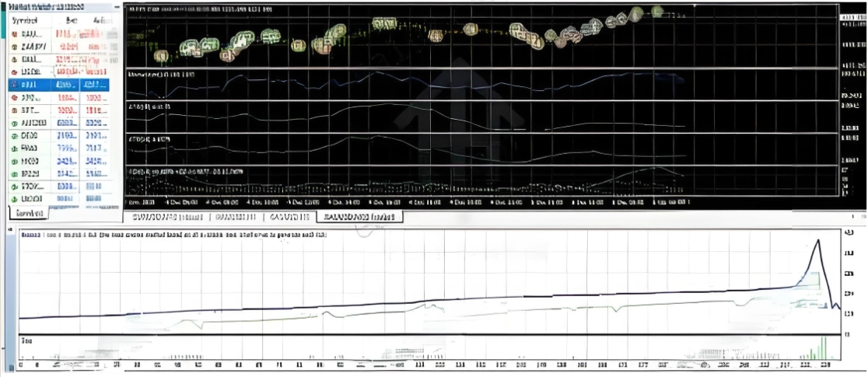Click the tallest green bar in the lower histogram
Screen dimensions: 868x377
coord(824,347)
